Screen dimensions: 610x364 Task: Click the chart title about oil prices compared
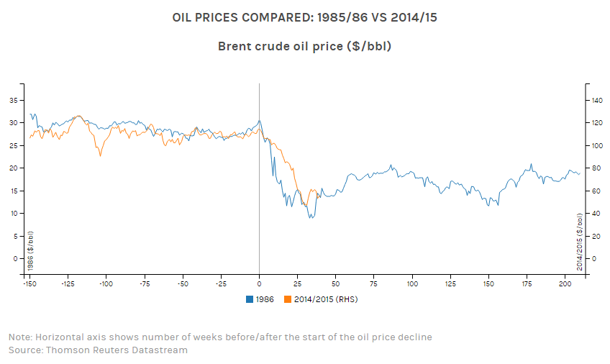304,17
